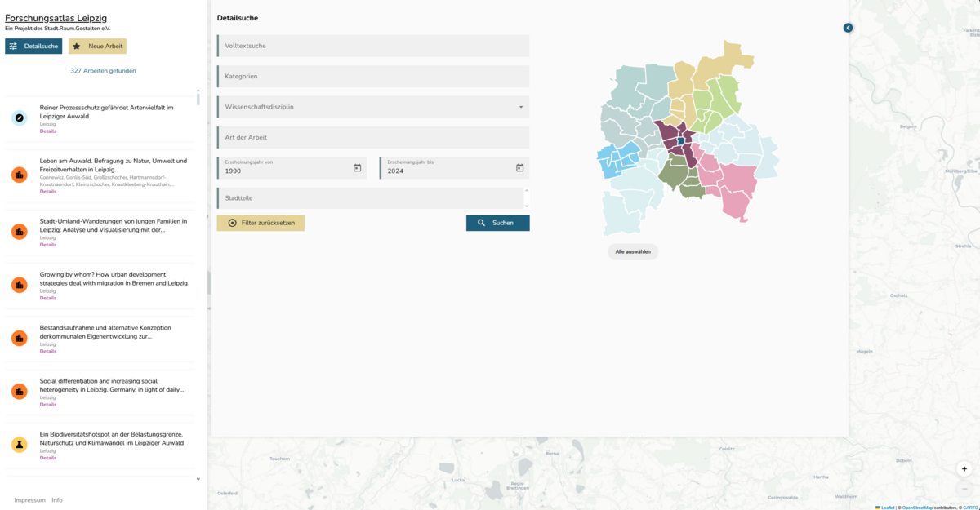The width and height of the screenshot is (980, 510).
Task: Open the Impressum link
Action: pyautogui.click(x=30, y=500)
